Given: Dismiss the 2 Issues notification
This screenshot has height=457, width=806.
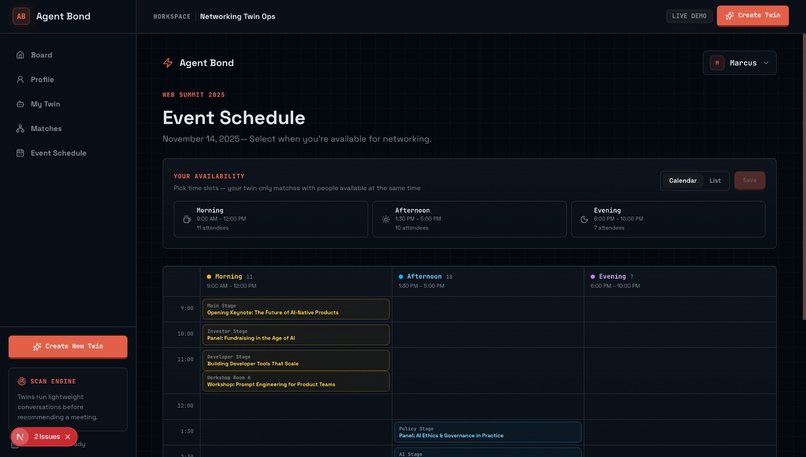Looking at the screenshot, I should point(68,437).
